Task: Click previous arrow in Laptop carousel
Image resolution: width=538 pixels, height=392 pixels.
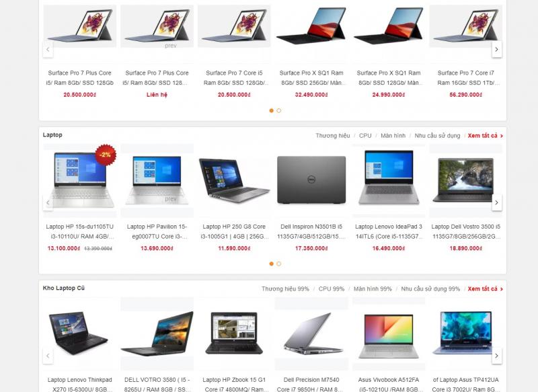Action: tap(48, 202)
